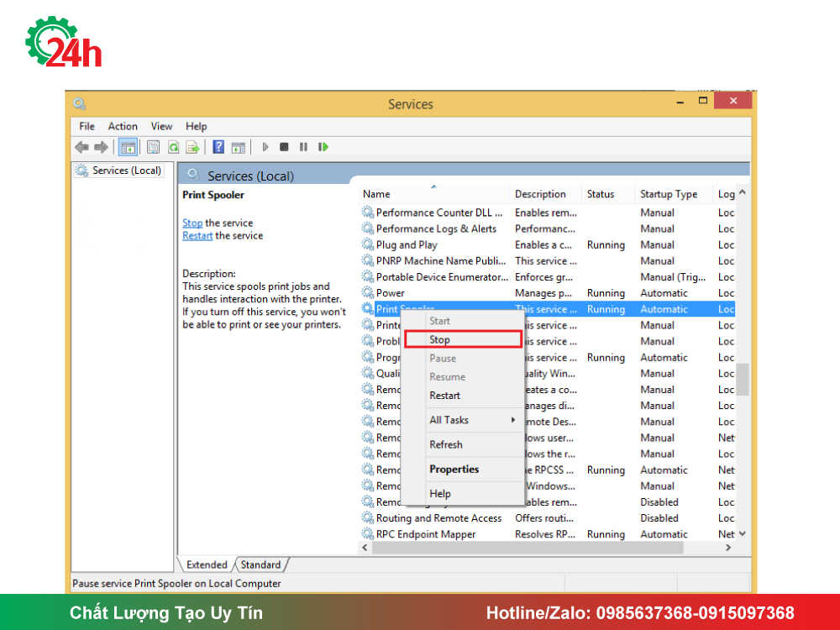
Task: Switch to the Standard tab
Action: [x=261, y=564]
